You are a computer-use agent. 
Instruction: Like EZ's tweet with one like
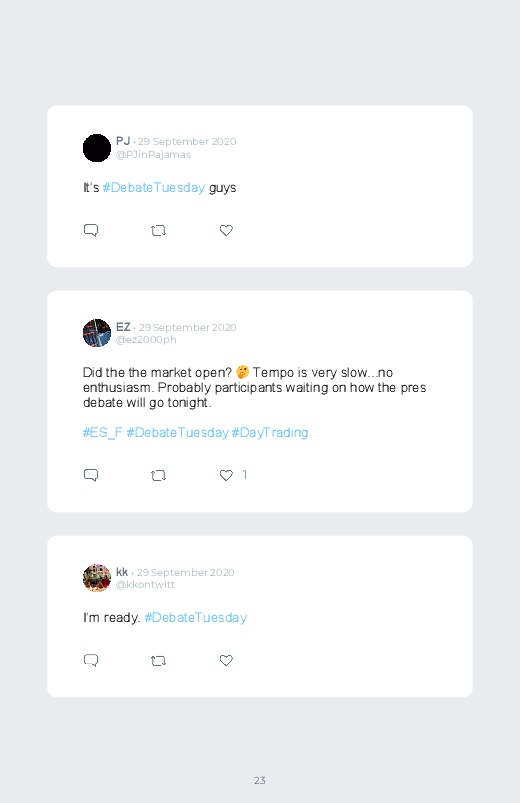click(x=226, y=475)
